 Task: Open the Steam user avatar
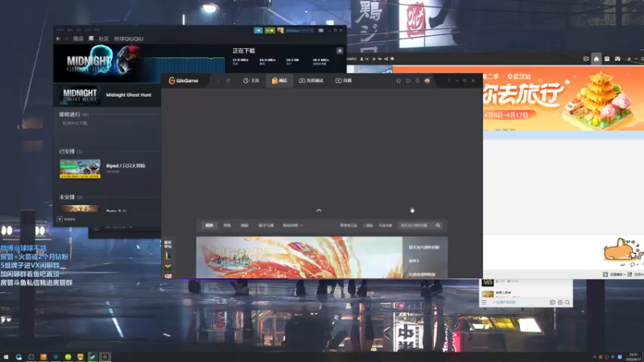280,31
